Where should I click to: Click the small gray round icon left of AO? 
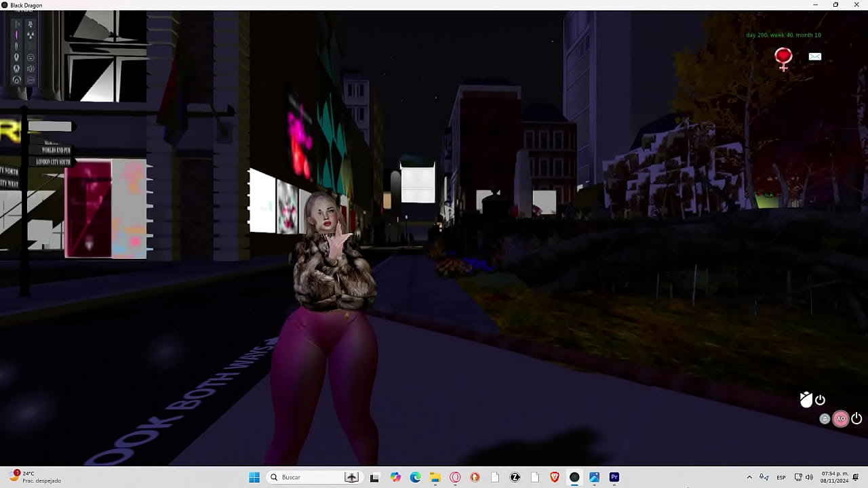[825, 419]
